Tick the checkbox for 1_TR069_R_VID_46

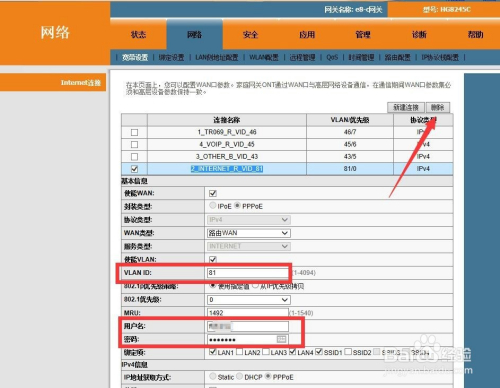pyautogui.click(x=134, y=132)
